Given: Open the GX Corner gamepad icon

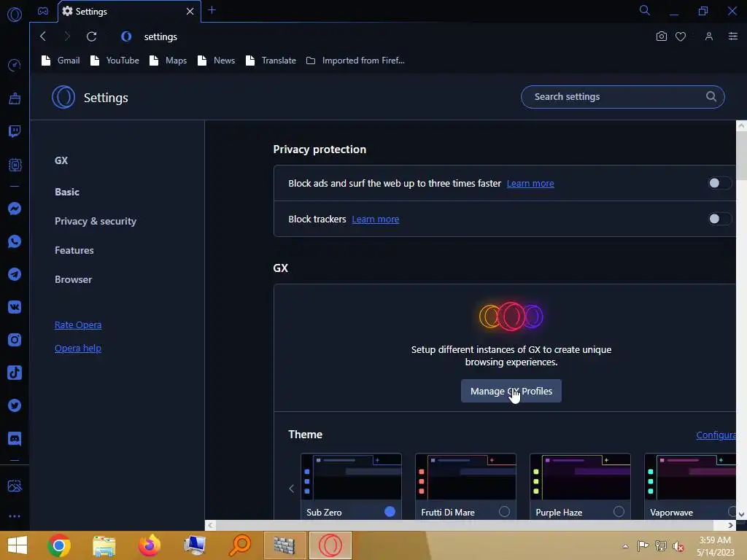Looking at the screenshot, I should pos(43,11).
